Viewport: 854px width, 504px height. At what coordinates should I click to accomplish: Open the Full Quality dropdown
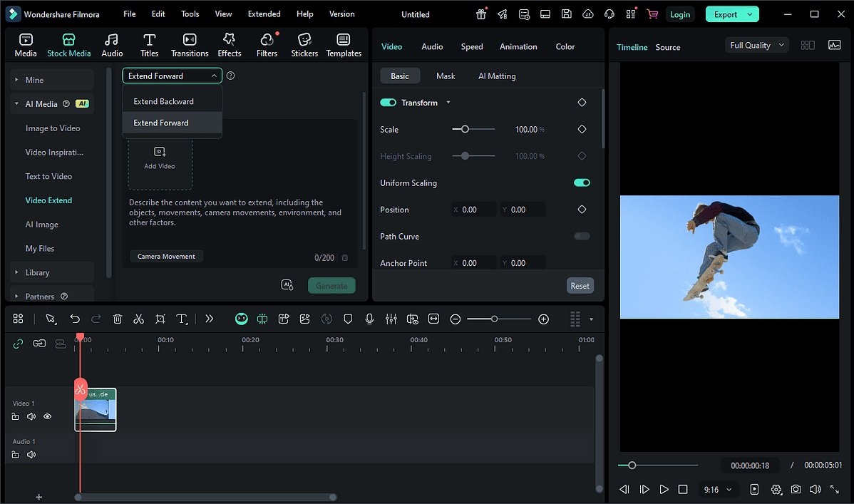756,46
